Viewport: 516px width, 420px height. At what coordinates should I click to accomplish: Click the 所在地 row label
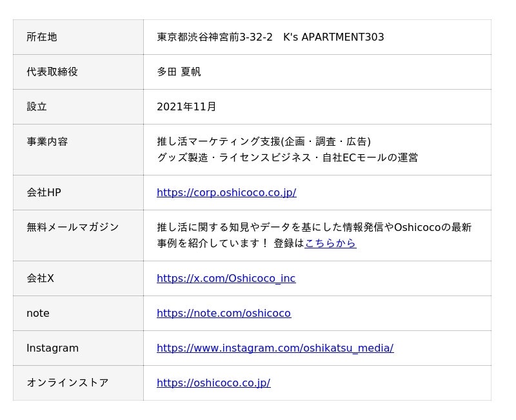(x=42, y=37)
